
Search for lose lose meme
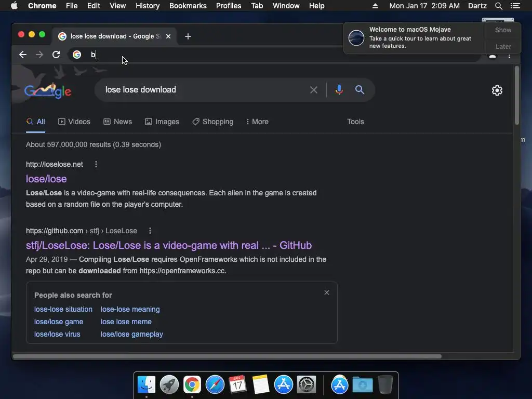point(126,322)
